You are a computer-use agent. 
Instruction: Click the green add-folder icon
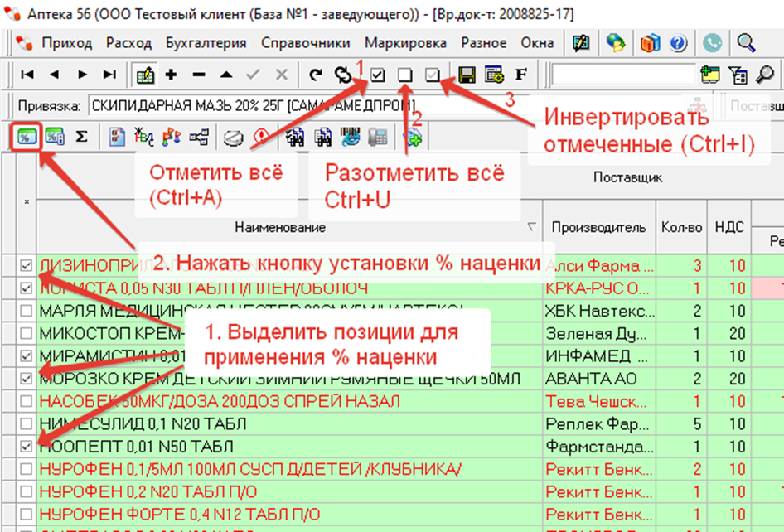tap(710, 75)
